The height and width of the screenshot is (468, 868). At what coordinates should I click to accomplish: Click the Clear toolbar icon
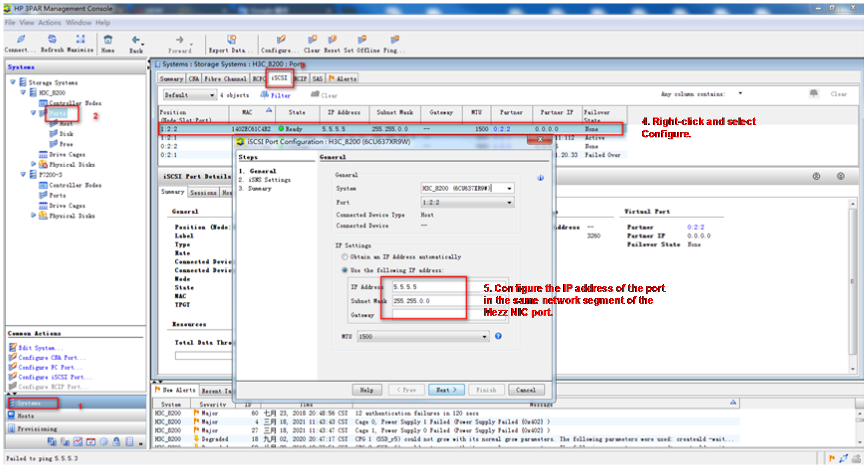tap(312, 39)
